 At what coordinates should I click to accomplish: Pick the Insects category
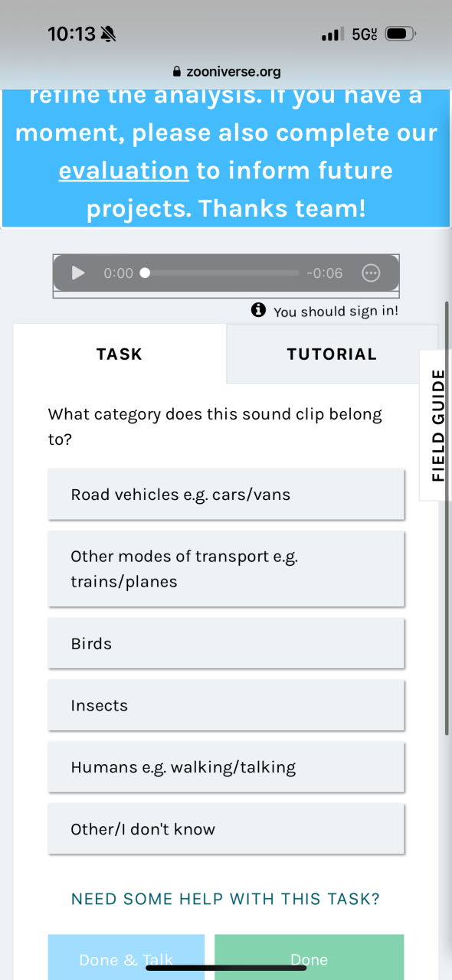(226, 705)
